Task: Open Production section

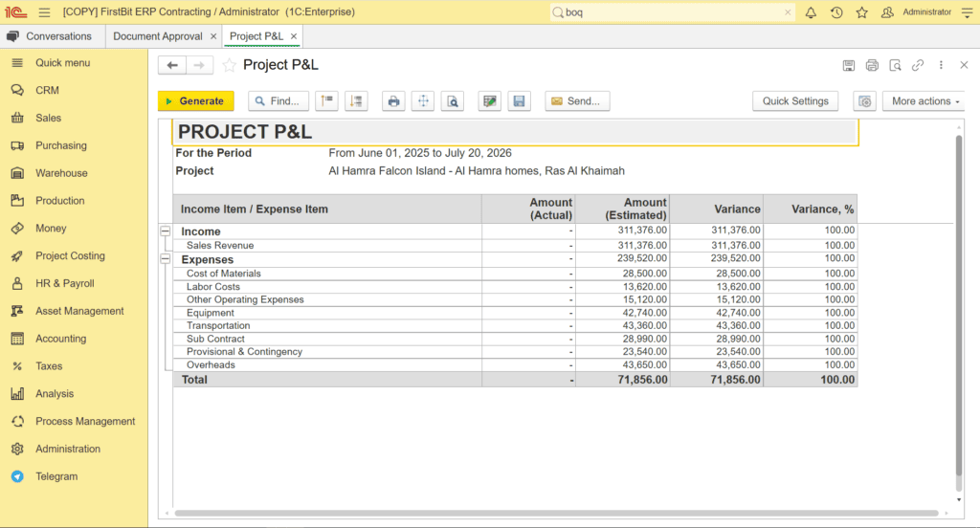Action: tap(74, 201)
